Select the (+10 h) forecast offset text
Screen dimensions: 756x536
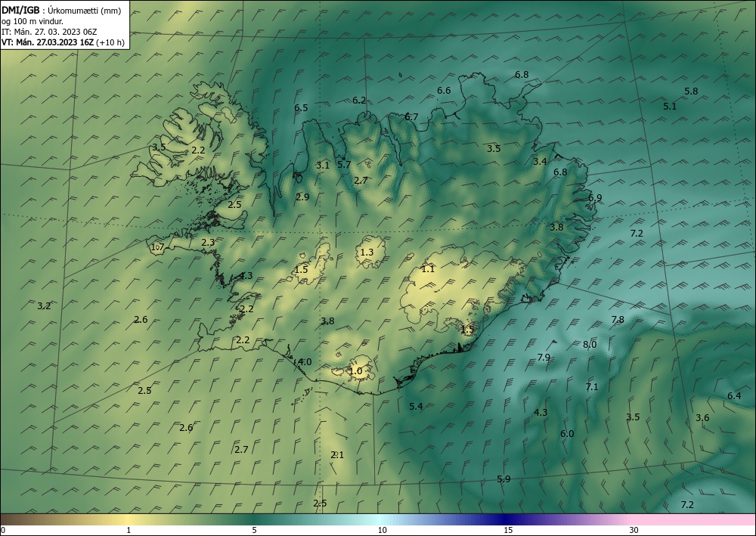(x=110, y=42)
